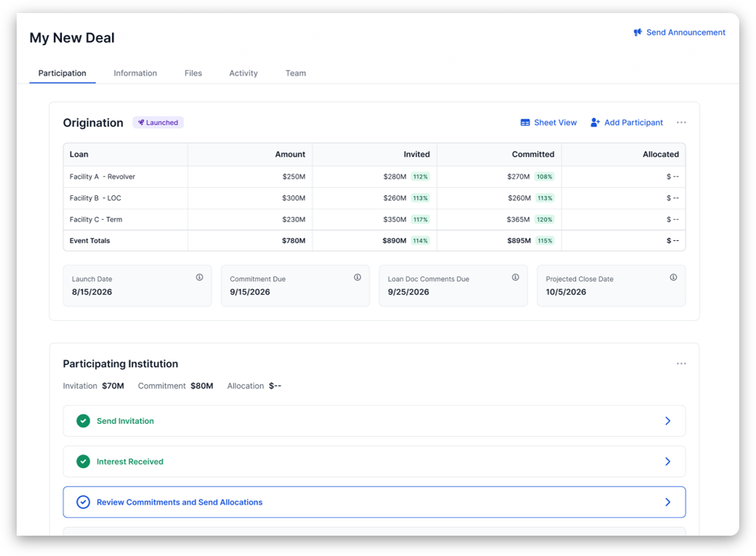The height and width of the screenshot is (556, 756).
Task: Click the Sheet View table icon
Action: click(525, 123)
